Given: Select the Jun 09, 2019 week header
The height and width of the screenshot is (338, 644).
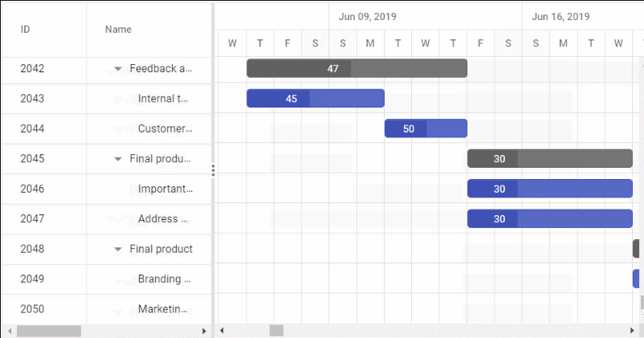Looking at the screenshot, I should [368, 16].
